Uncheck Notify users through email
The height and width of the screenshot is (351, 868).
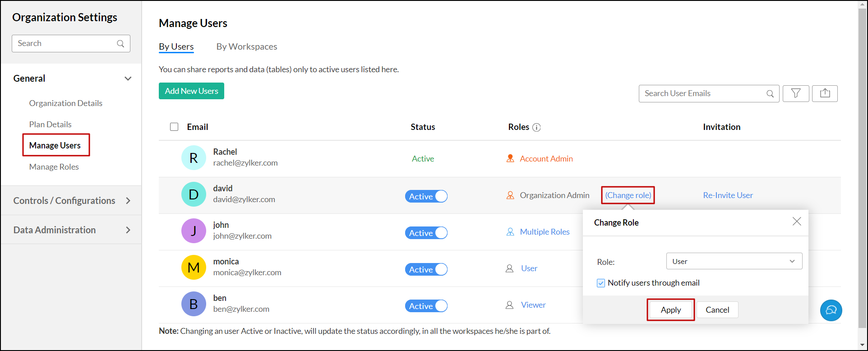pyautogui.click(x=601, y=283)
